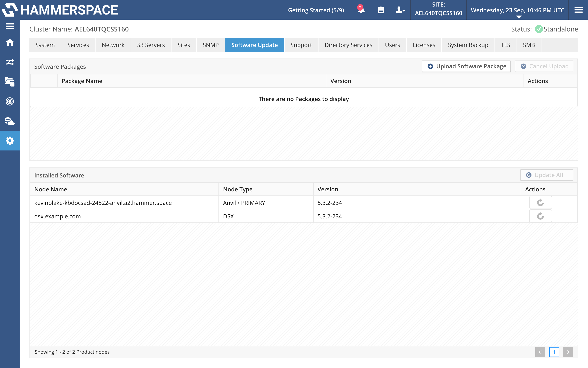Update the Anvil PRIMARY node via refresh icon
588x368 pixels.
click(540, 202)
